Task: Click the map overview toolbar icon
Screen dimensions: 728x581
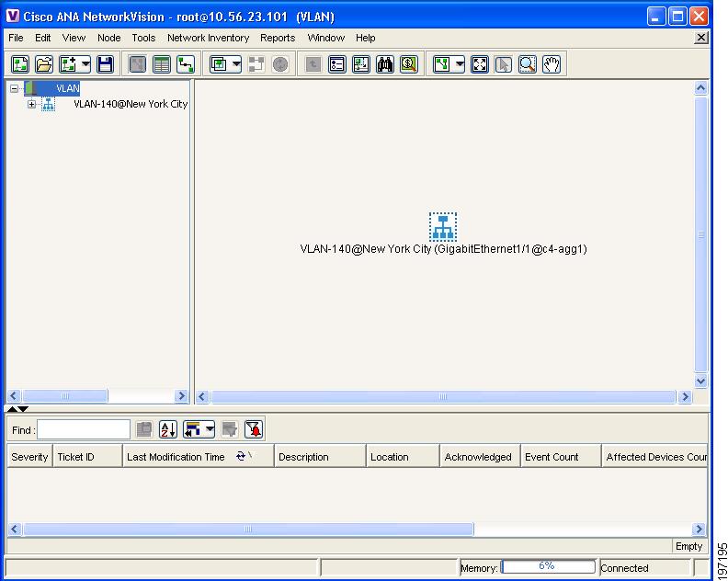Action: click(361, 64)
